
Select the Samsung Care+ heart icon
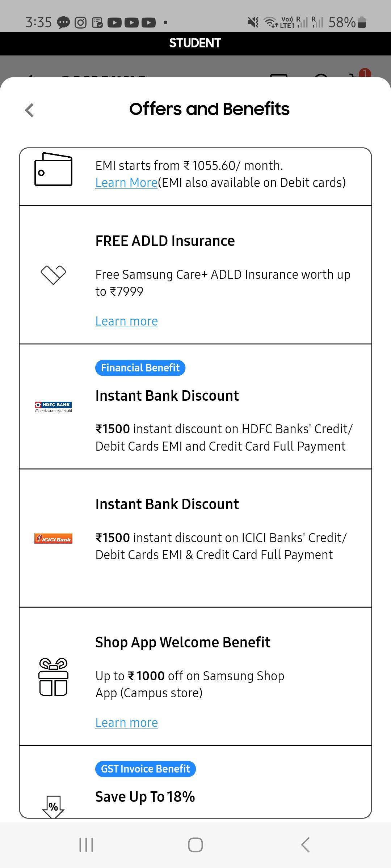pos(54,276)
